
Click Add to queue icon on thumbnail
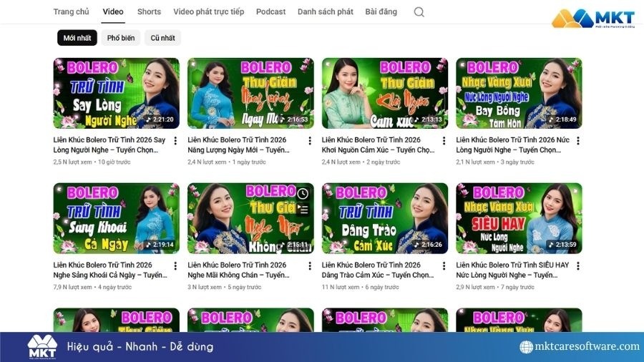pos(303,210)
